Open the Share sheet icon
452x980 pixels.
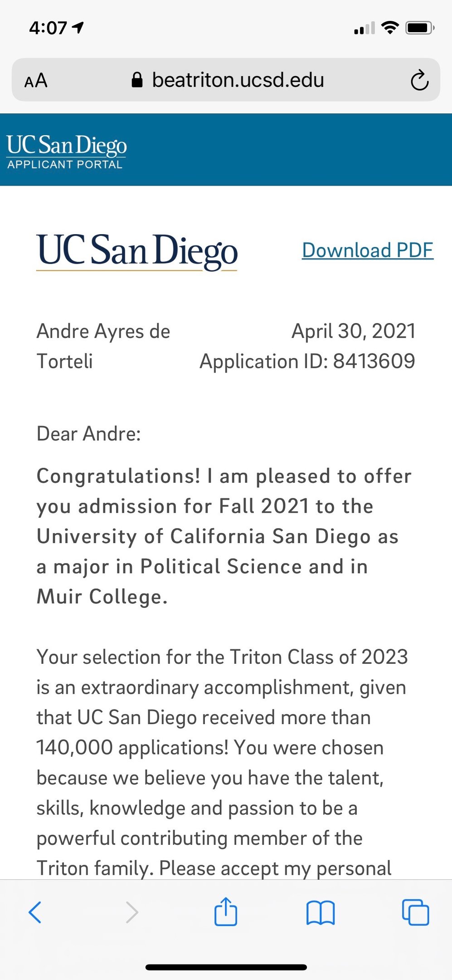coord(226,911)
